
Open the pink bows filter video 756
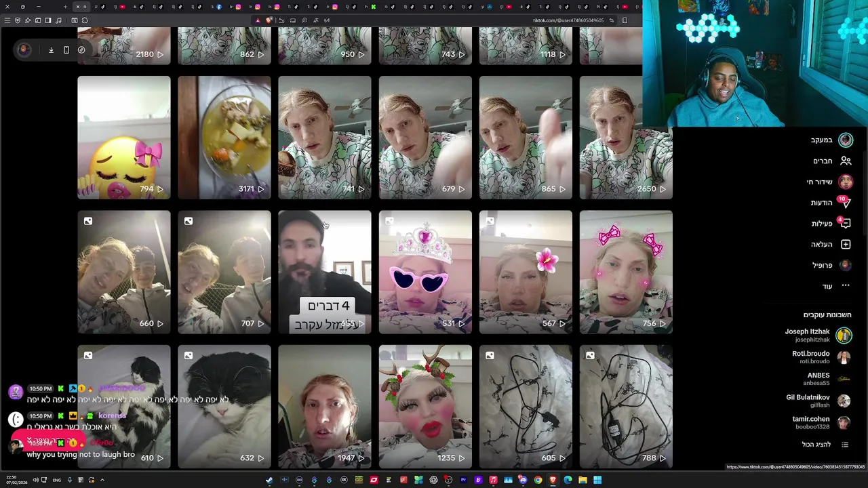click(626, 272)
